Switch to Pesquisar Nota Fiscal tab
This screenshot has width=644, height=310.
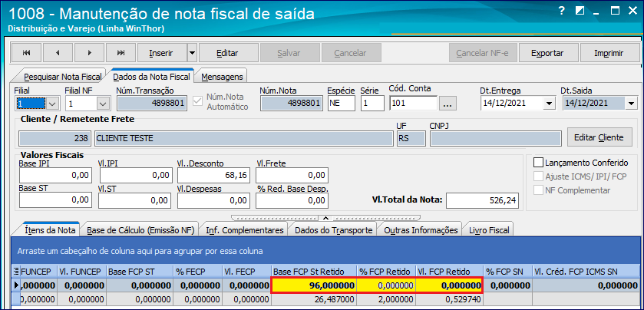coord(62,77)
